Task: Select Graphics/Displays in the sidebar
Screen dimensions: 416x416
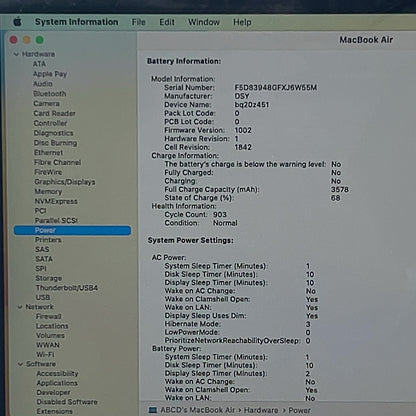Action: coord(65,182)
